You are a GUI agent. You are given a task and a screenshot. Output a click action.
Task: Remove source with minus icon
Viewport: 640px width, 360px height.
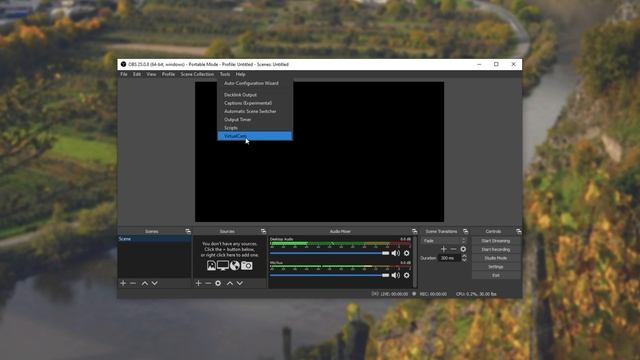pos(208,283)
